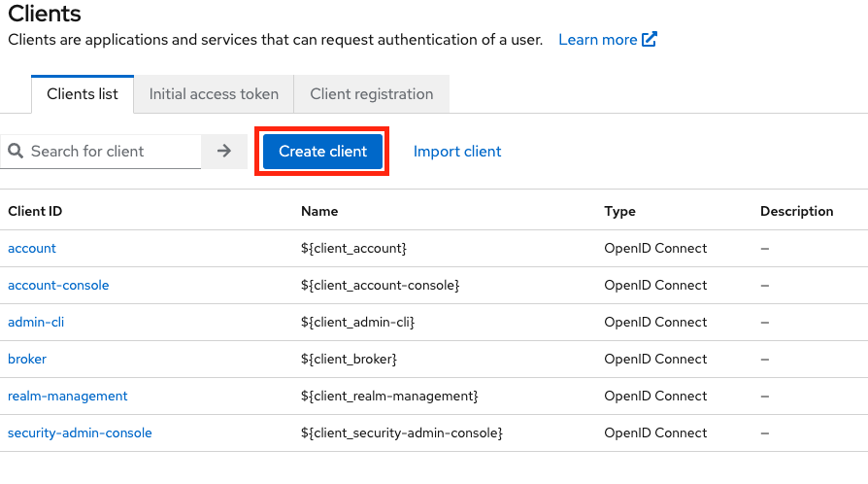View the realm-management client

click(68, 397)
